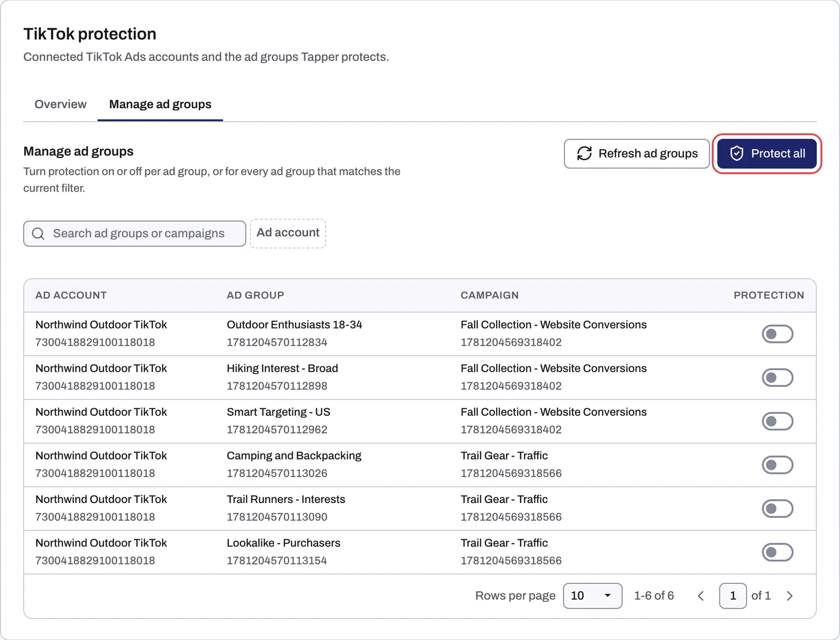Click the 1-6 of 6 count
The height and width of the screenshot is (640, 840).
(654, 596)
